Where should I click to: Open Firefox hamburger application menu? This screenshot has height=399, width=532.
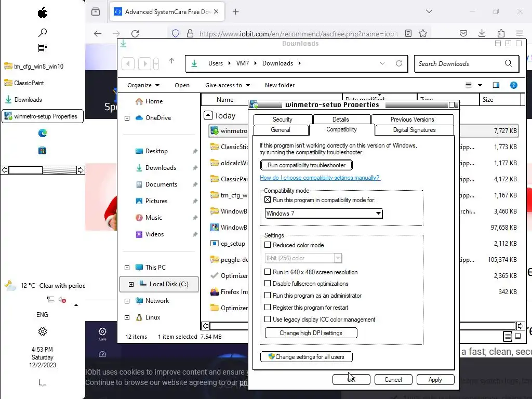(520, 33)
